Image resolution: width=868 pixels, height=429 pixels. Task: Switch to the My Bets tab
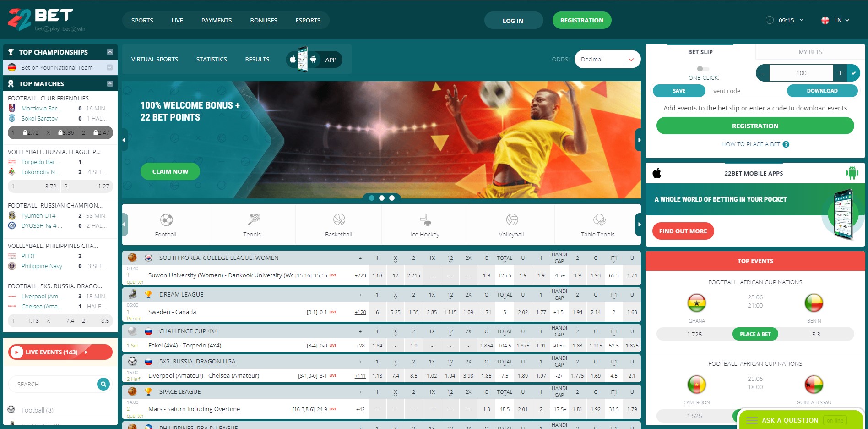(x=810, y=52)
